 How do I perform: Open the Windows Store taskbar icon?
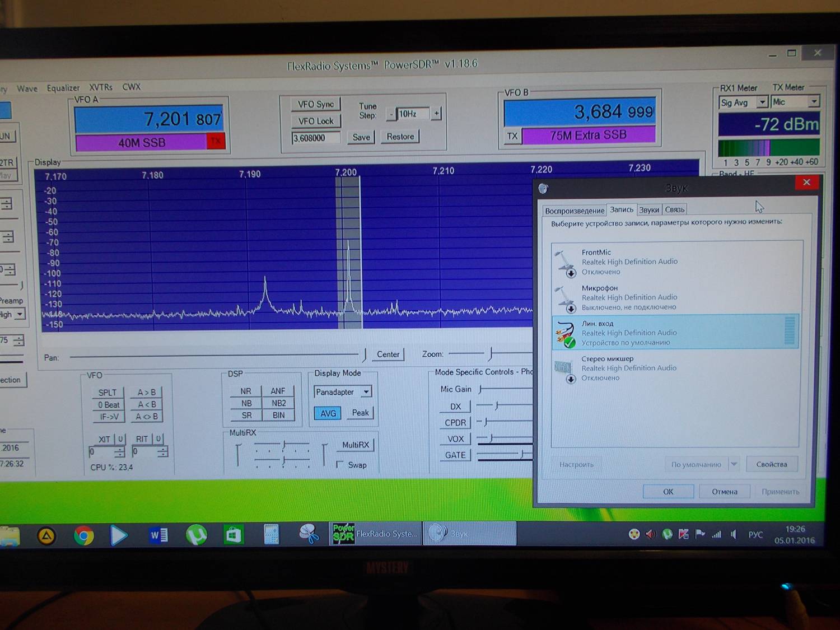point(234,535)
